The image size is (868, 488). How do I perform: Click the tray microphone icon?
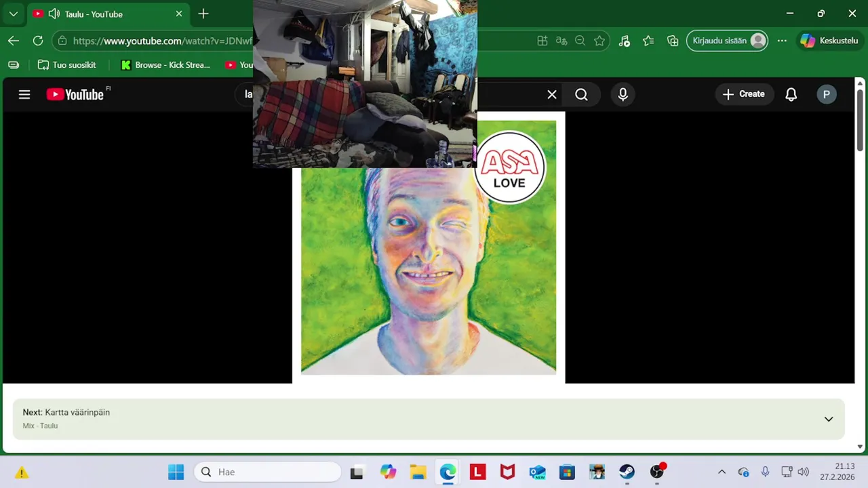point(765,472)
